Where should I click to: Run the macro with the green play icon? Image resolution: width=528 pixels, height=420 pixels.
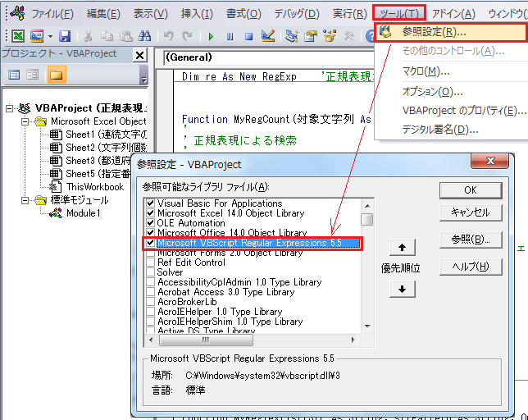[x=211, y=36]
